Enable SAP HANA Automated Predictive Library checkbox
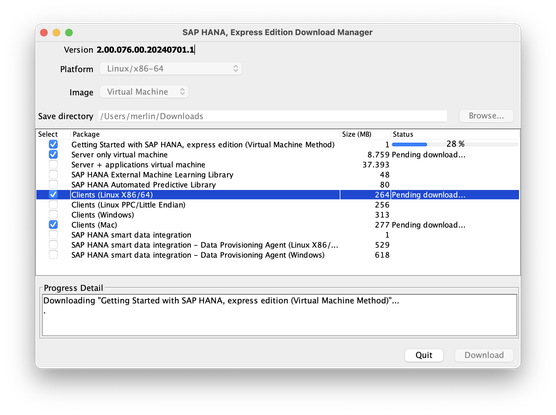Image resolution: width=556 pixels, height=415 pixels. pos(53,184)
